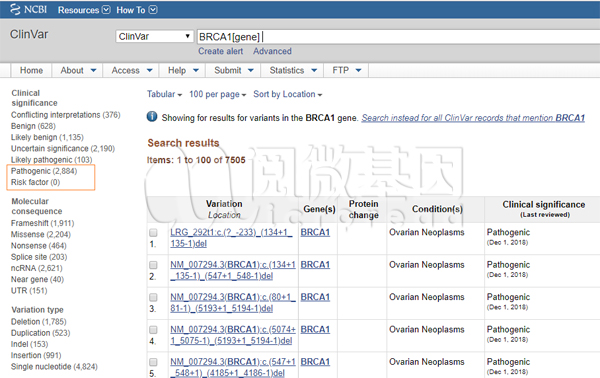Click the Variation Location column header

[x=224, y=209]
